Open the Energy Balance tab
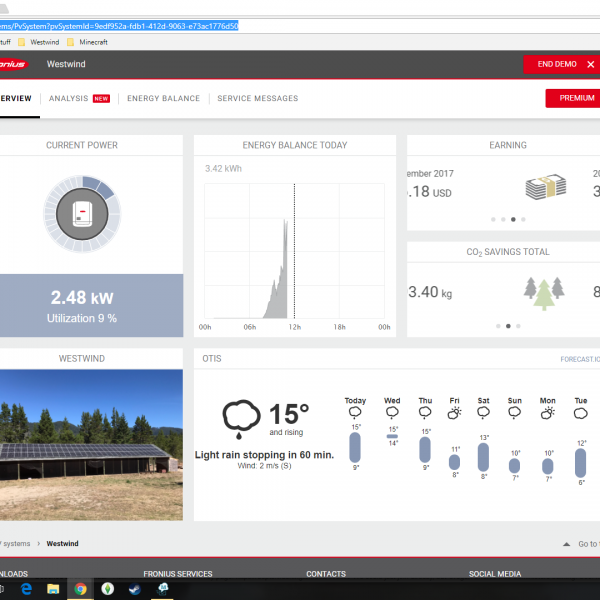Image resolution: width=600 pixels, height=600 pixels. 163,98
